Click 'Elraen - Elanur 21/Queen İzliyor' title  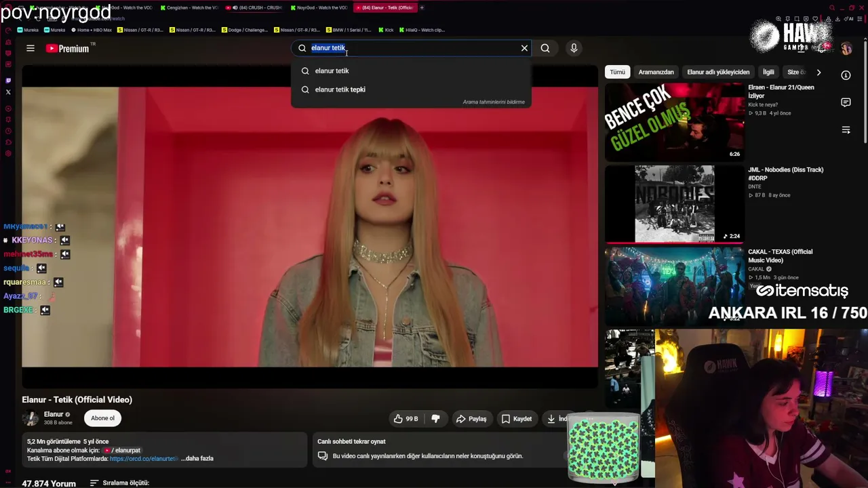coord(781,91)
